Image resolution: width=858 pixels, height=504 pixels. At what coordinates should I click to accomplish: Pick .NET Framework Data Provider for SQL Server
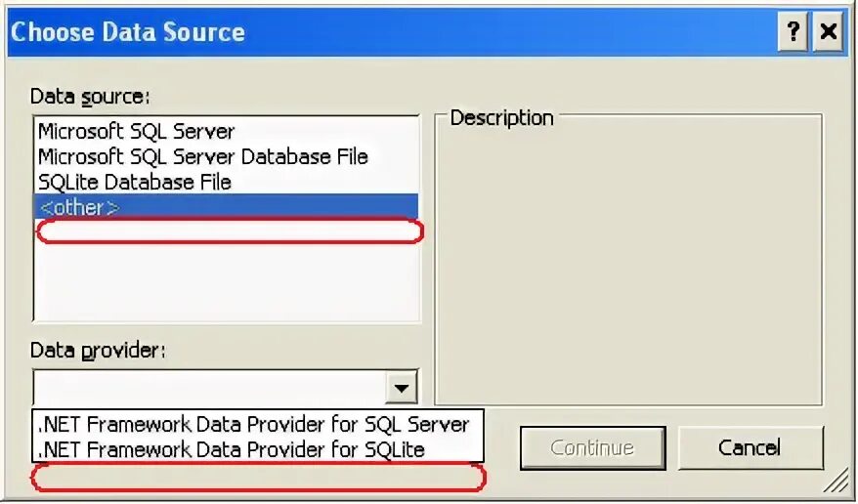(254, 425)
